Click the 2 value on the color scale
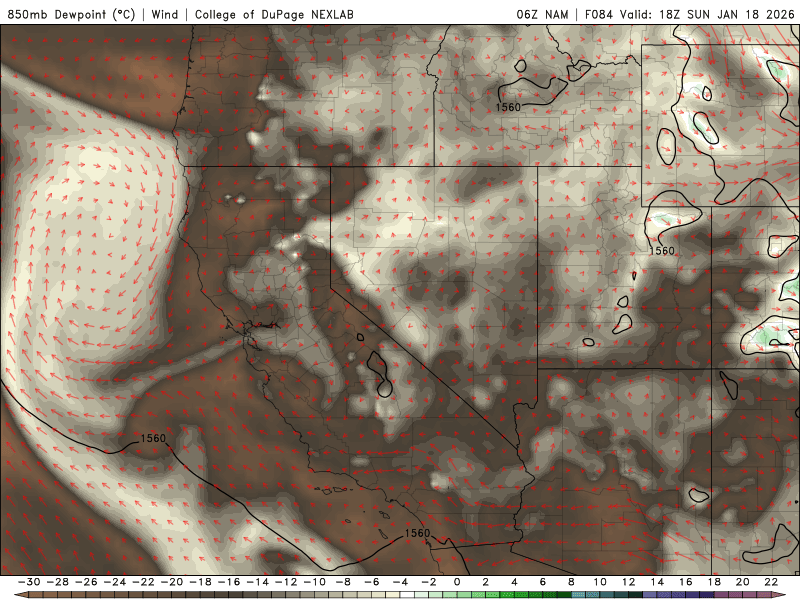 486,582
